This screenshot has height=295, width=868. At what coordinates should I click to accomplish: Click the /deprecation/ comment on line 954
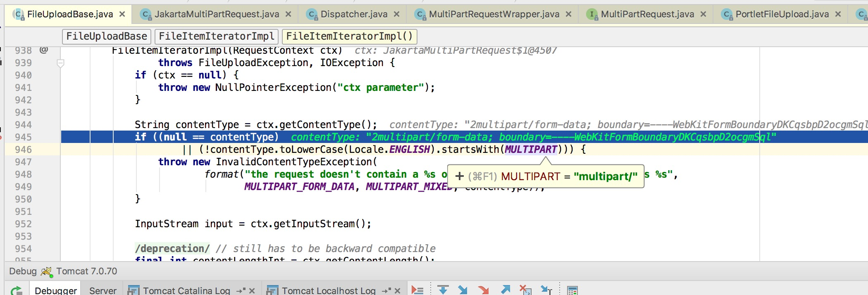(172, 249)
